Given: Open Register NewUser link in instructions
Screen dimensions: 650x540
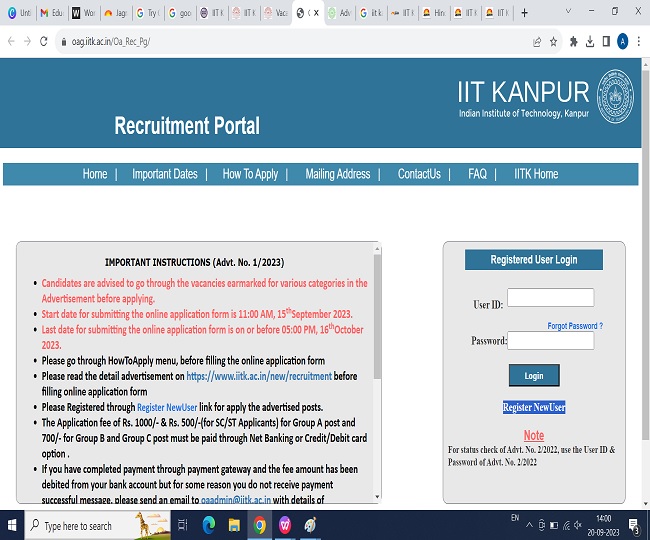Looking at the screenshot, I should click(167, 407).
